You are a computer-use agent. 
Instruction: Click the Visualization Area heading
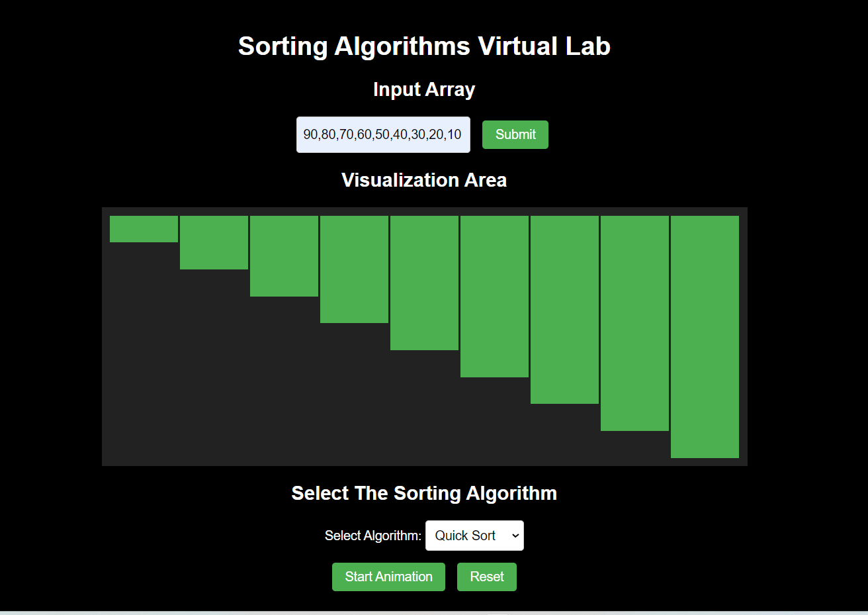coord(424,180)
